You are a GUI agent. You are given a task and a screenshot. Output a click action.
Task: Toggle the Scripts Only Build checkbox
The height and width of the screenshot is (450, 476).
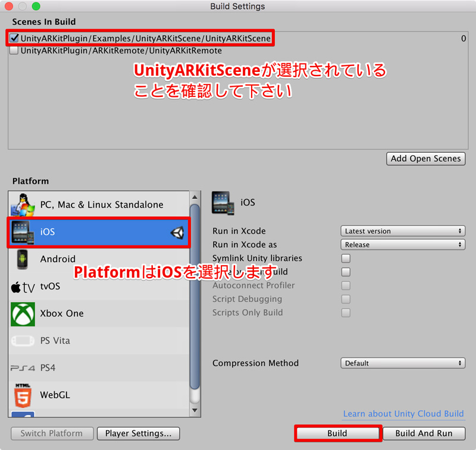pos(346,313)
